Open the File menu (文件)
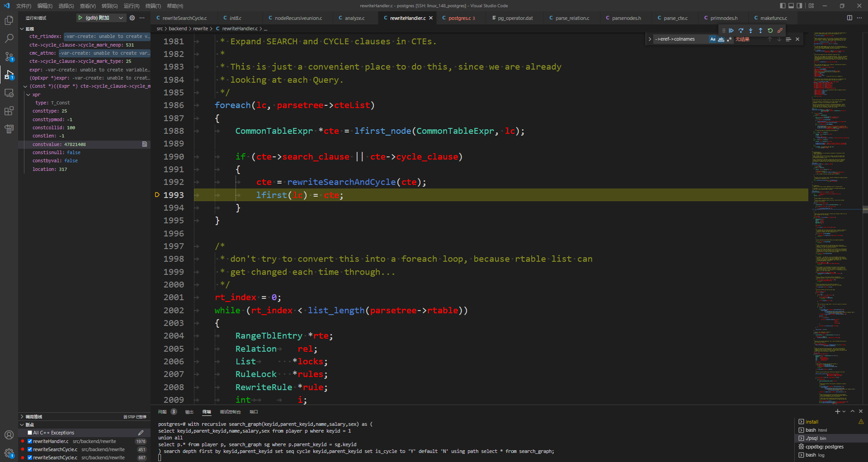The image size is (868, 462). pos(24,6)
